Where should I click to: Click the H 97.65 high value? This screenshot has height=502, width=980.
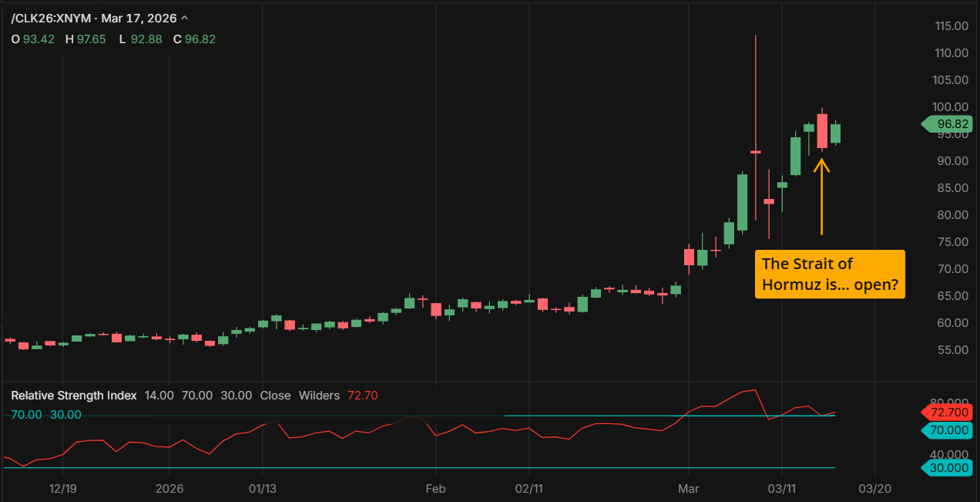(x=86, y=39)
